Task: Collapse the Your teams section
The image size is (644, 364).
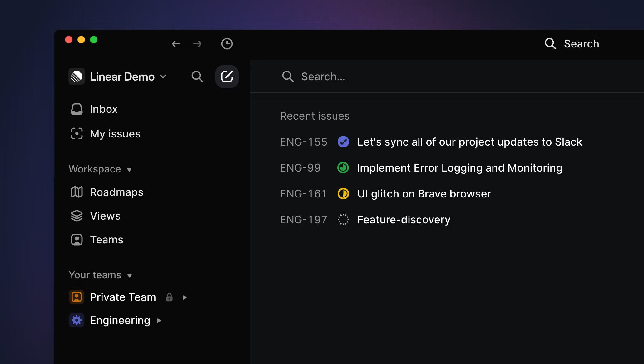Action: [x=130, y=276]
